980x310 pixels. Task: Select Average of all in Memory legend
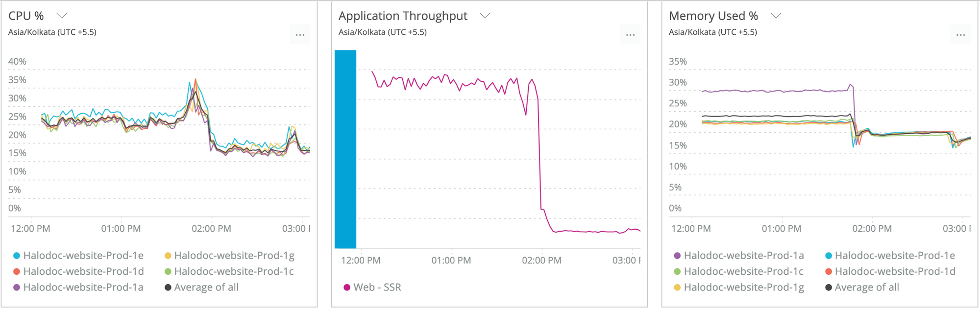coord(862,287)
